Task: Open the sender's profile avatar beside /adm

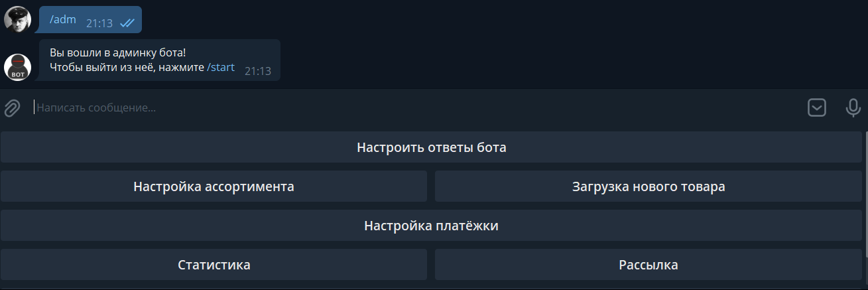Action: (18, 19)
